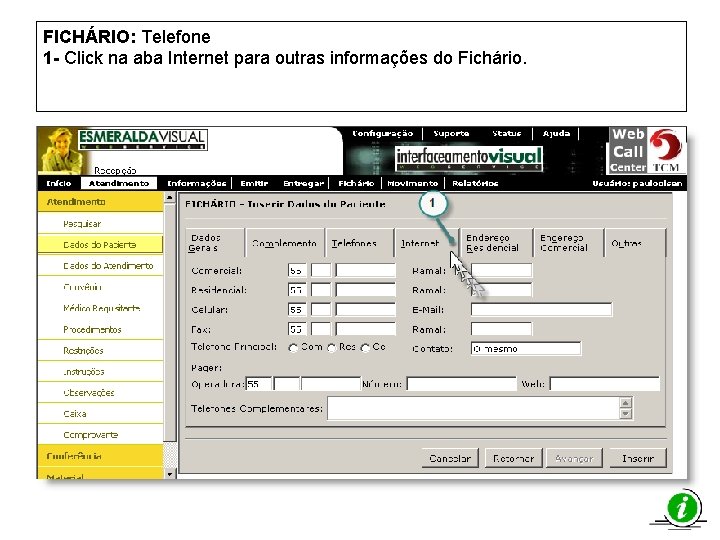Image resolution: width=720 pixels, height=540 pixels.
Task: Click the Telefones Complementares text area
Action: (473, 408)
